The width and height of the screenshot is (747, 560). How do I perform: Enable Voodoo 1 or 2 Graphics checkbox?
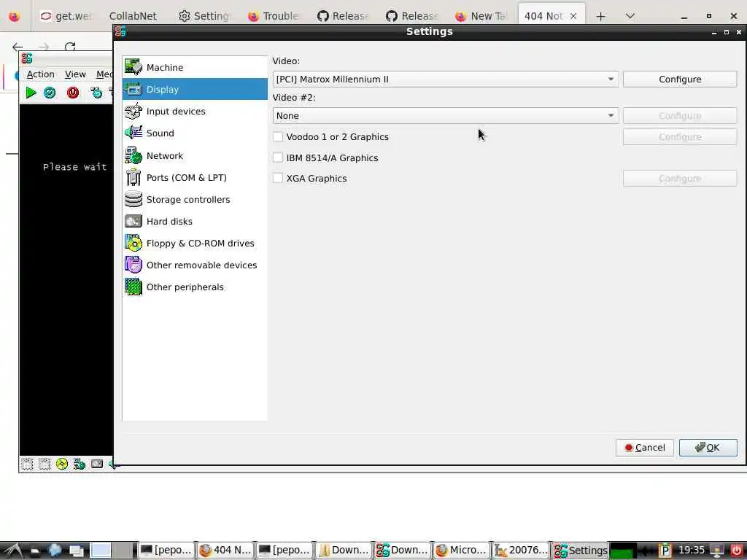(278, 136)
